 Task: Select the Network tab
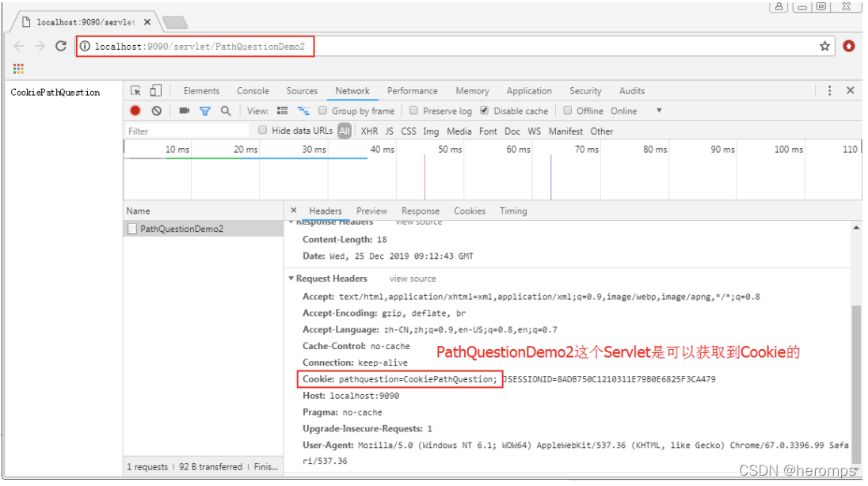pos(352,91)
